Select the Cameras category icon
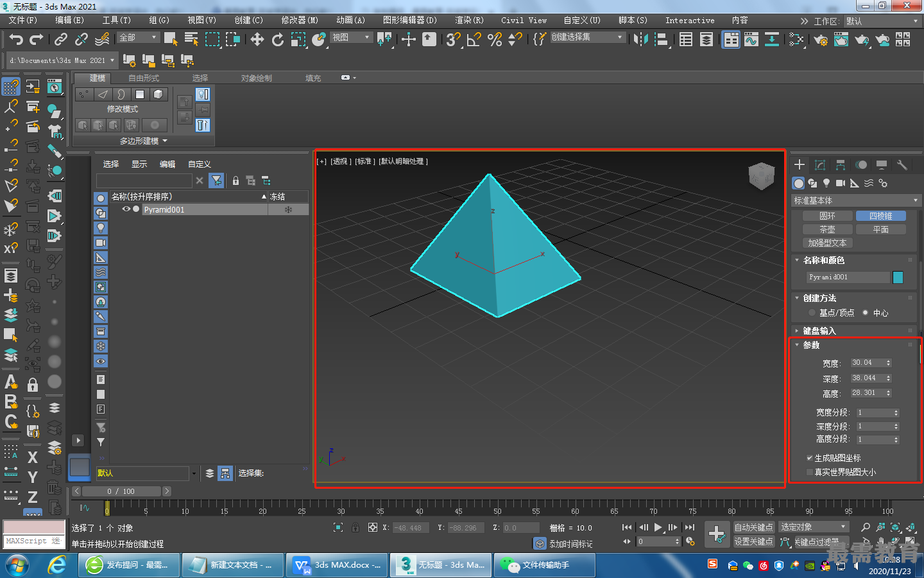The height and width of the screenshot is (578, 924). pos(841,183)
